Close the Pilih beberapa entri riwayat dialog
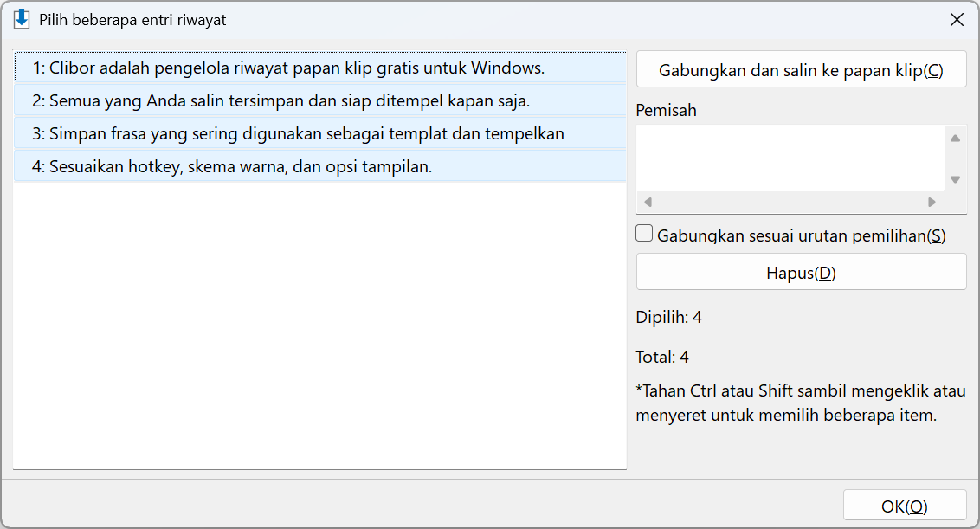Image resolution: width=980 pixels, height=529 pixels. pos(957,20)
